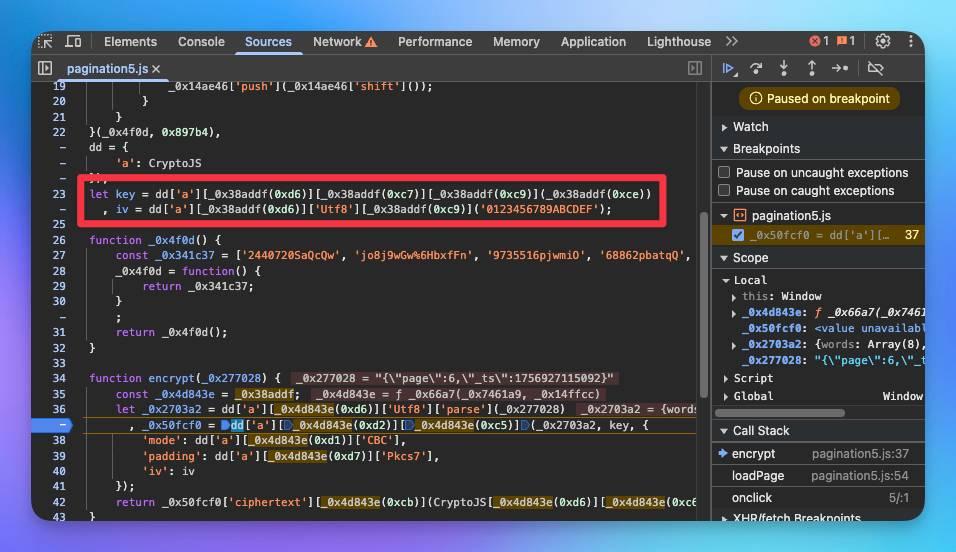Step out of current function
The height and width of the screenshot is (552, 956).
[x=812, y=68]
